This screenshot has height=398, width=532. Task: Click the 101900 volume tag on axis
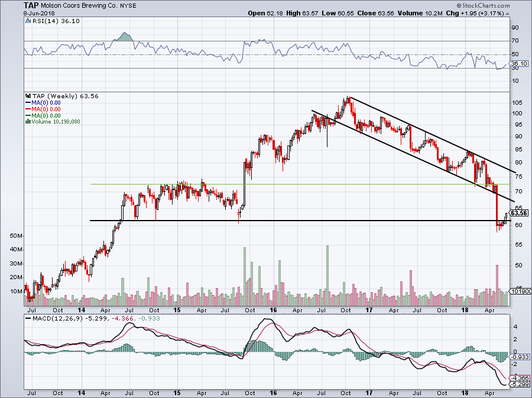pos(521,291)
